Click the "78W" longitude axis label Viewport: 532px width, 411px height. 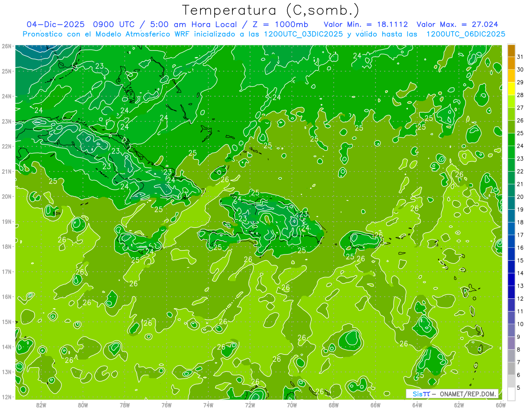125,405
